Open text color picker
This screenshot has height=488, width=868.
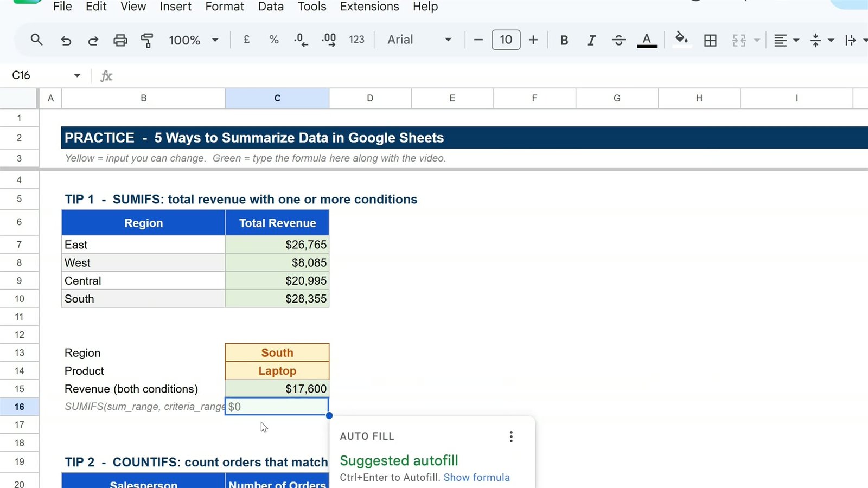tap(647, 40)
